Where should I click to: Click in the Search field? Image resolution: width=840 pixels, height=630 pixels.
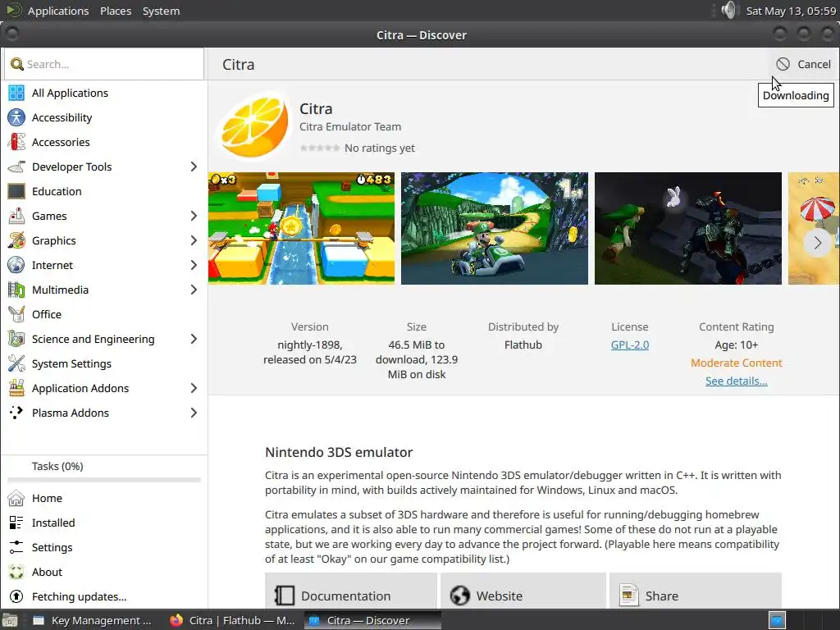[x=104, y=64]
